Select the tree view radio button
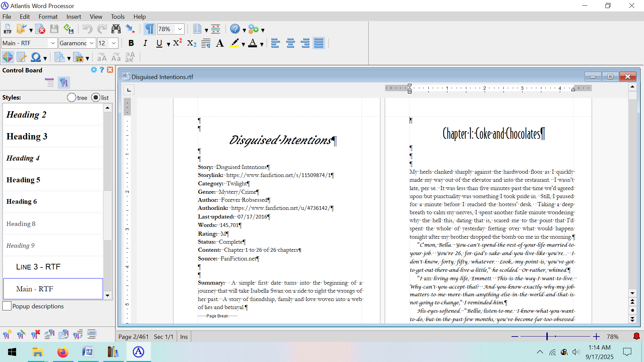Viewport: 644px width, 362px height. pyautogui.click(x=71, y=98)
